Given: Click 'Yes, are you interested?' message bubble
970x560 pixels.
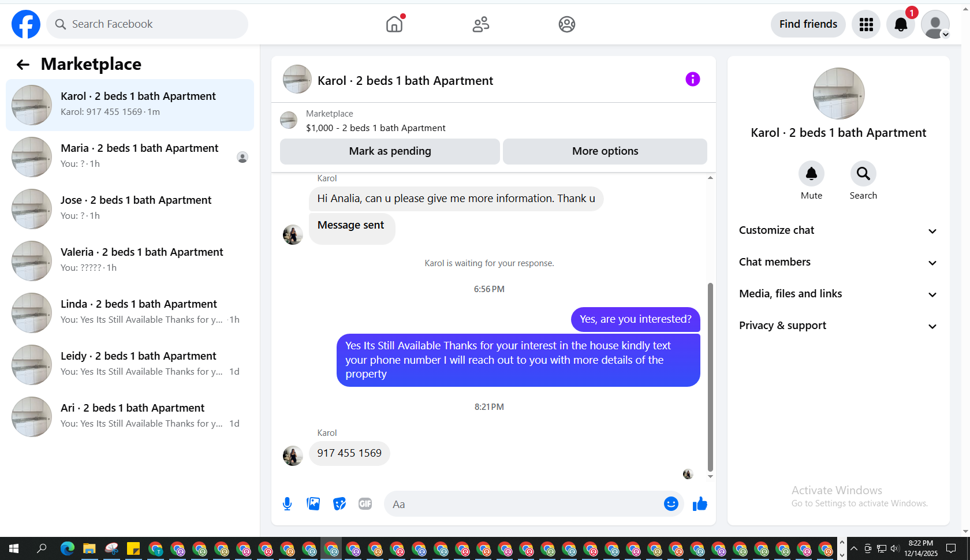Looking at the screenshot, I should (636, 319).
